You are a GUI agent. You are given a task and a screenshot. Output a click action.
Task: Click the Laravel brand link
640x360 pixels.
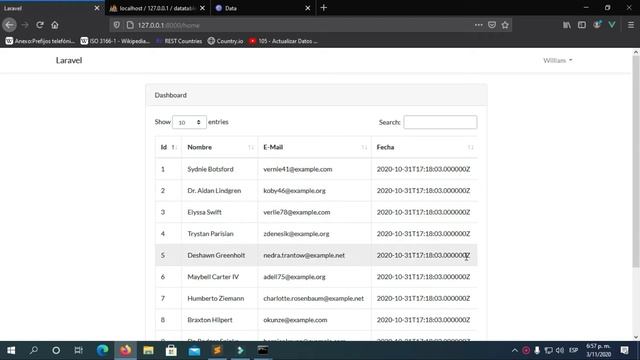coord(69,60)
